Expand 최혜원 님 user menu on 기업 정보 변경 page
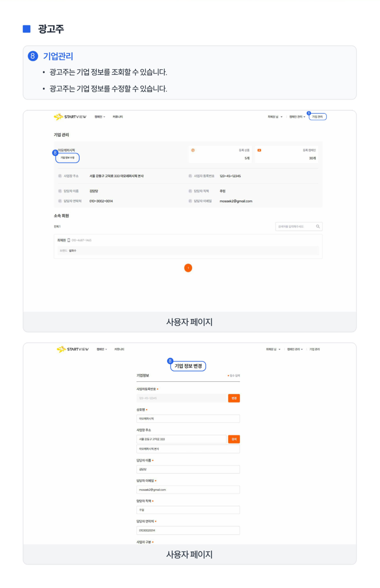This screenshot has width=380, height=588. (274, 349)
